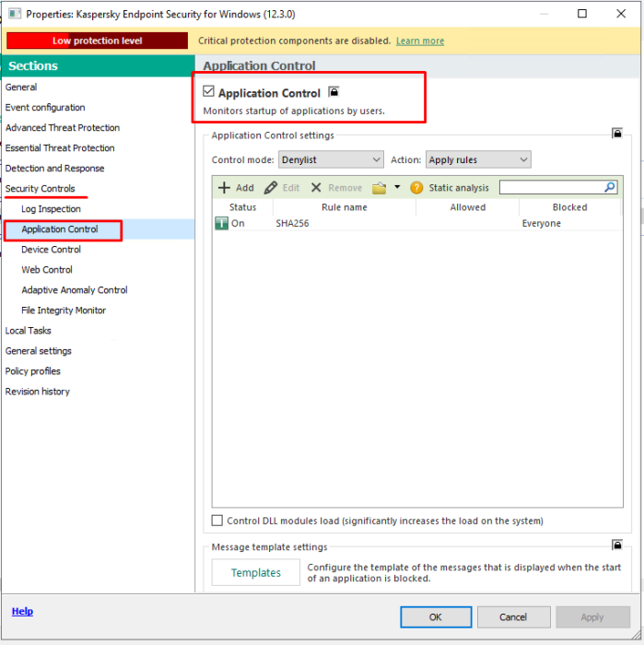Select Log Inspection subsection

tap(51, 209)
